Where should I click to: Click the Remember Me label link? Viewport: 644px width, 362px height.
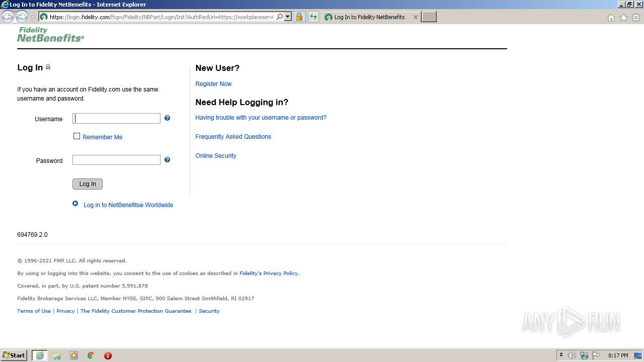[x=103, y=137]
